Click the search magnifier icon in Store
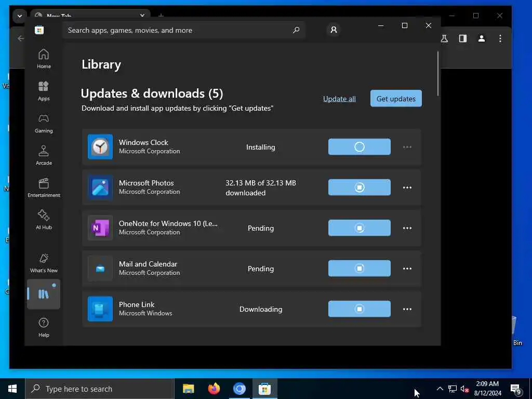 tap(296, 30)
